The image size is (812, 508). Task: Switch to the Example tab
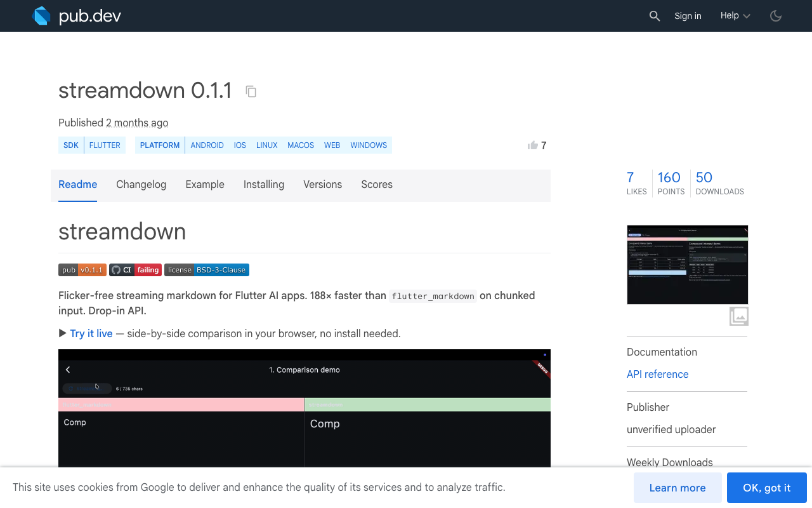[x=205, y=185]
